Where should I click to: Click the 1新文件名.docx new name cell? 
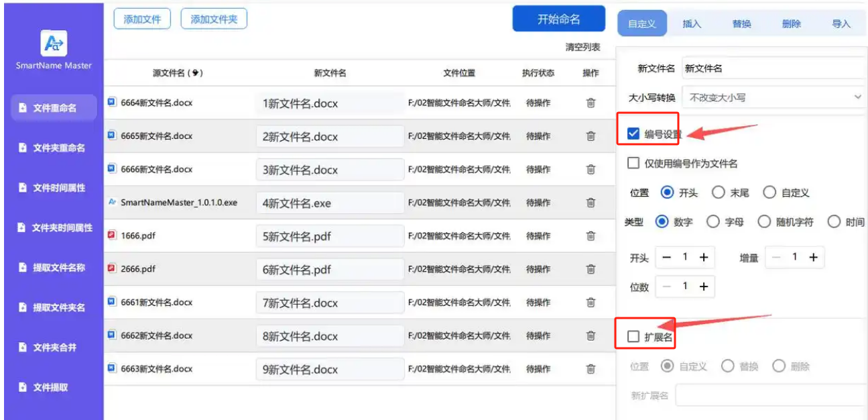[330, 103]
